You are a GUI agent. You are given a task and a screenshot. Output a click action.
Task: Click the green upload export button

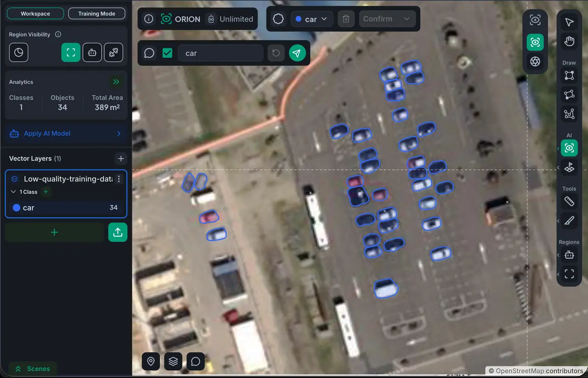pyautogui.click(x=118, y=232)
